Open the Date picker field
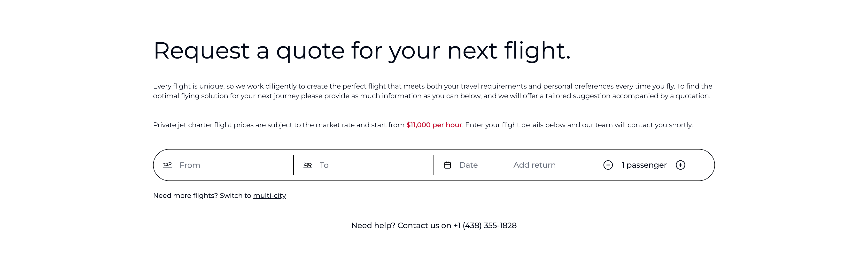Image resolution: width=868 pixels, height=270 pixels. tap(468, 165)
